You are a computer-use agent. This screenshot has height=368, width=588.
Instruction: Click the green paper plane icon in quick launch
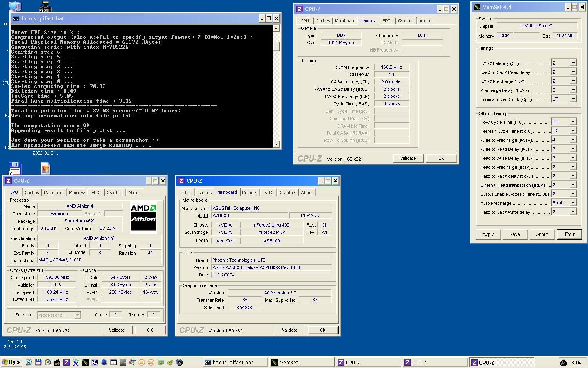click(x=170, y=362)
